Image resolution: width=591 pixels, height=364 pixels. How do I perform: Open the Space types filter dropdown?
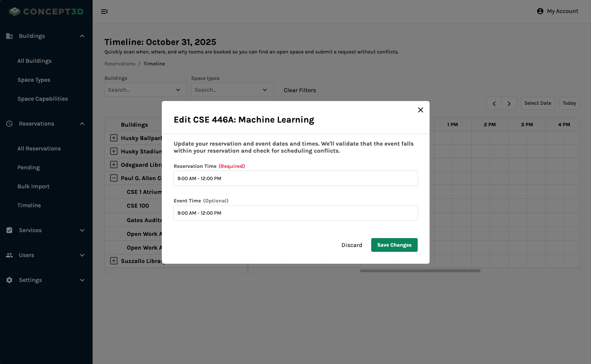[x=232, y=90]
